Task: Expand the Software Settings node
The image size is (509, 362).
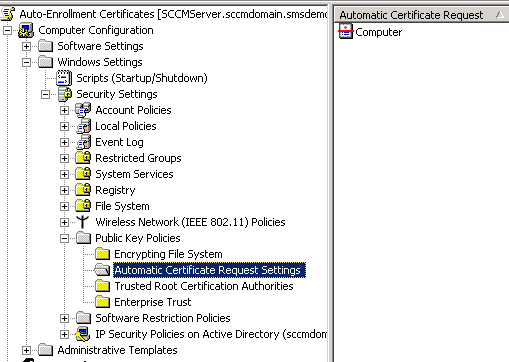Action: [26, 47]
